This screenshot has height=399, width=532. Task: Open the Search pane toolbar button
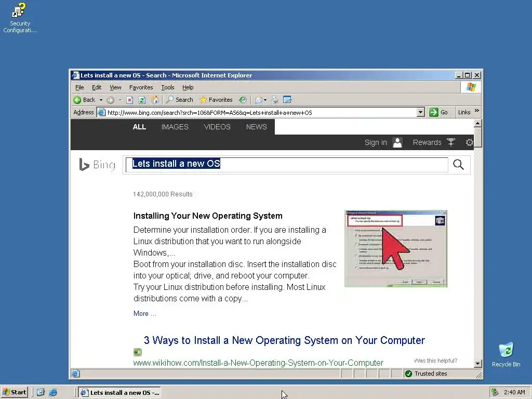[x=179, y=100]
